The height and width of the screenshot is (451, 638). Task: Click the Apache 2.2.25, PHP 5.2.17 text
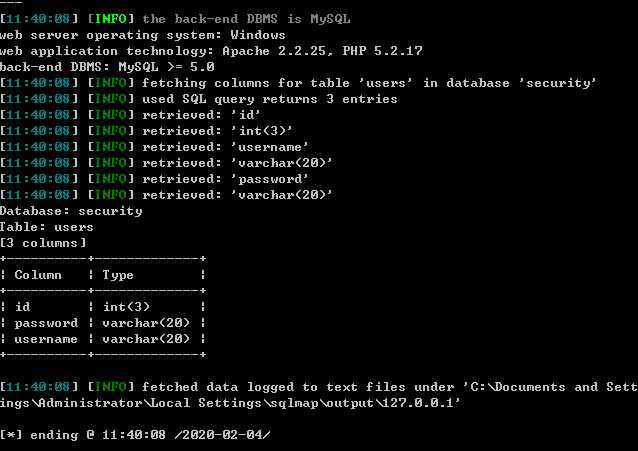pos(322,51)
